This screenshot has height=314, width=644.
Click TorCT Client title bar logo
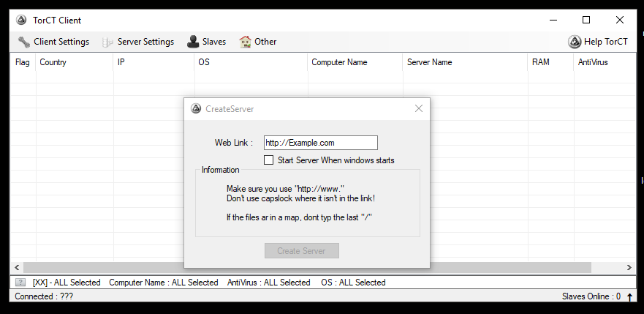[x=21, y=20]
